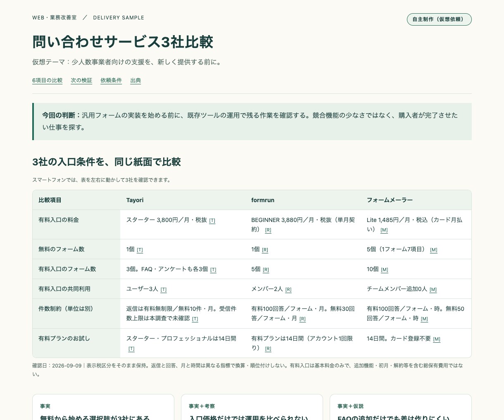Open the 出典 anchor link
Image resolution: width=504 pixels, height=420 pixels.
(x=136, y=80)
